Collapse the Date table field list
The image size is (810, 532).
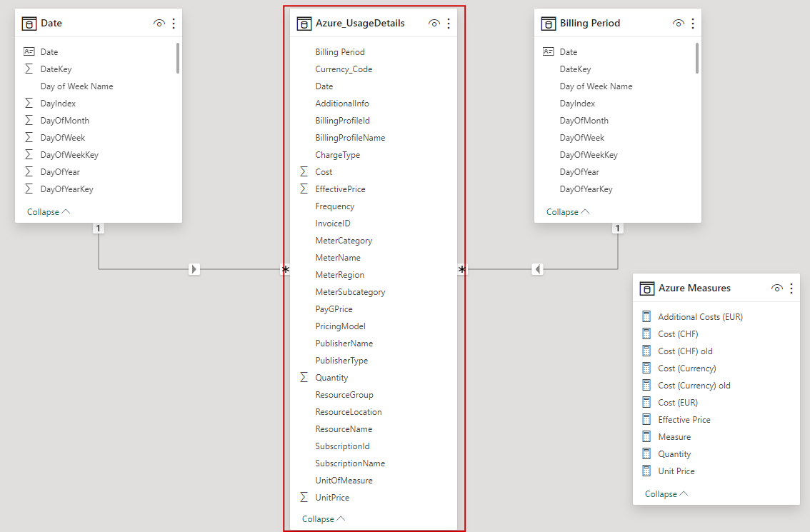click(49, 212)
